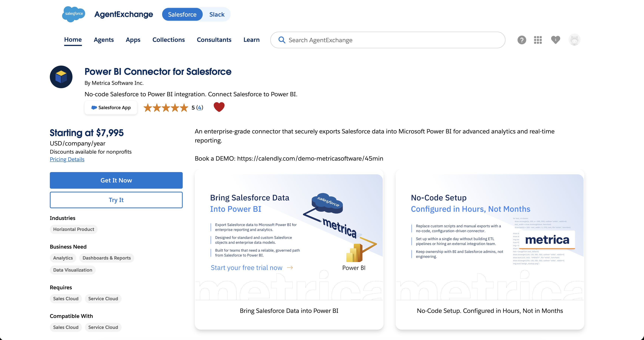This screenshot has width=644, height=340.
Task: Open the No-Code Setup slide image
Action: tap(490, 237)
